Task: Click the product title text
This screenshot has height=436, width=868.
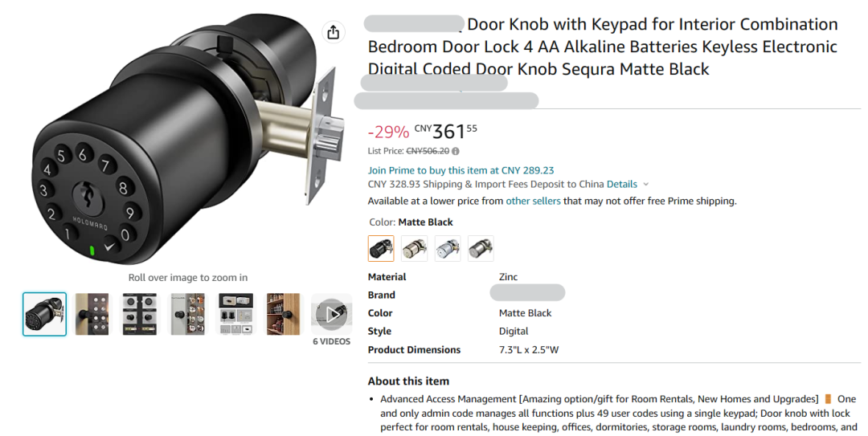Action: [603, 47]
